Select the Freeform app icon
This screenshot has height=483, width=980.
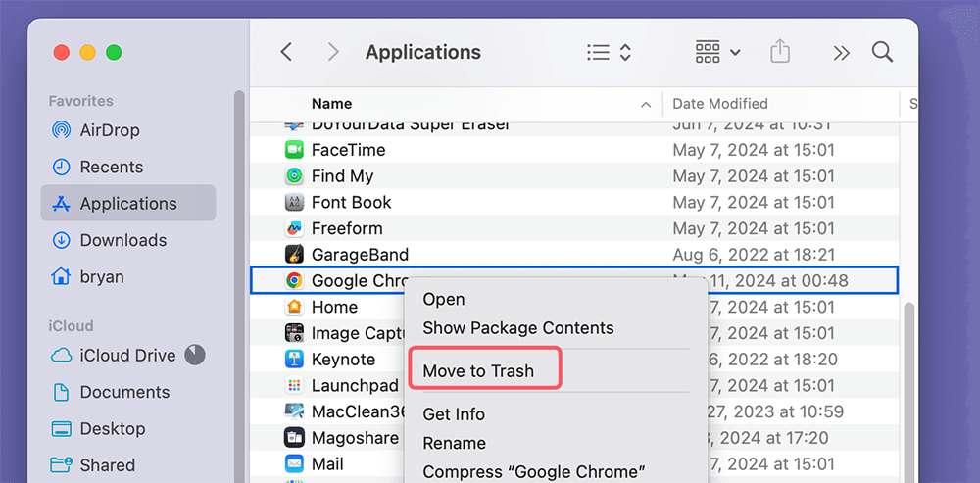tap(294, 228)
